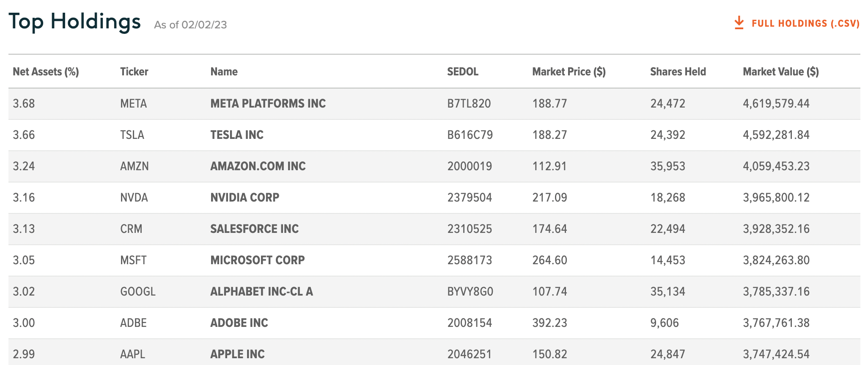Click market value 4,619,579.44
This screenshot has height=365, width=868.
776,103
